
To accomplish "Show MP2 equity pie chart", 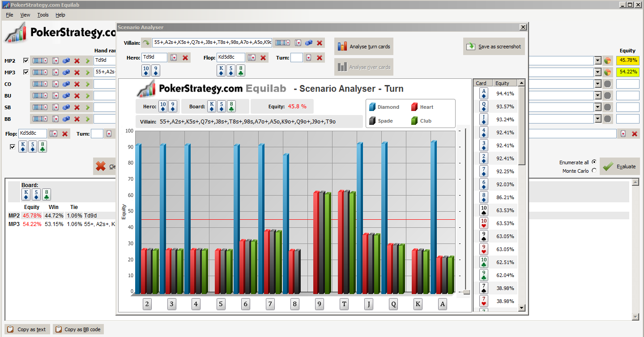I will [607, 60].
